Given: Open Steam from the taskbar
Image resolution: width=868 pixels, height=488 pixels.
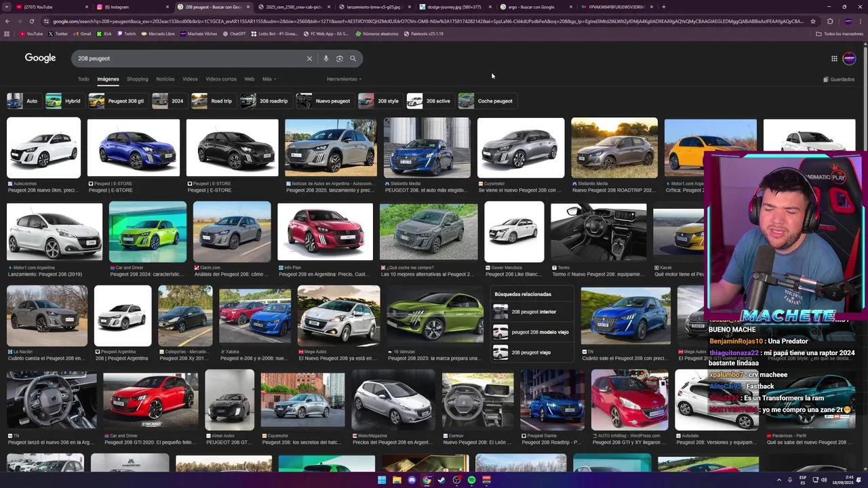Looking at the screenshot, I should (441, 480).
